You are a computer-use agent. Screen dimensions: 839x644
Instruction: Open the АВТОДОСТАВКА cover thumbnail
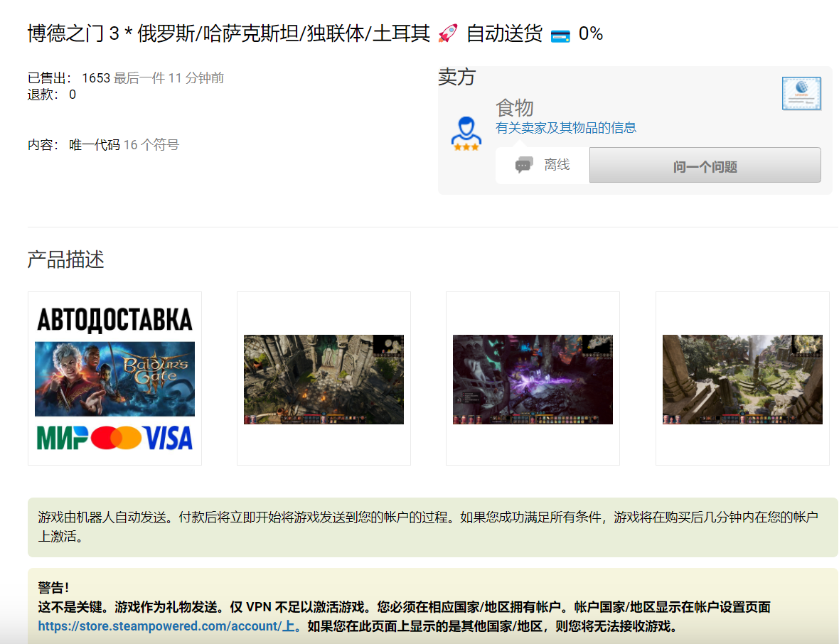pos(114,378)
